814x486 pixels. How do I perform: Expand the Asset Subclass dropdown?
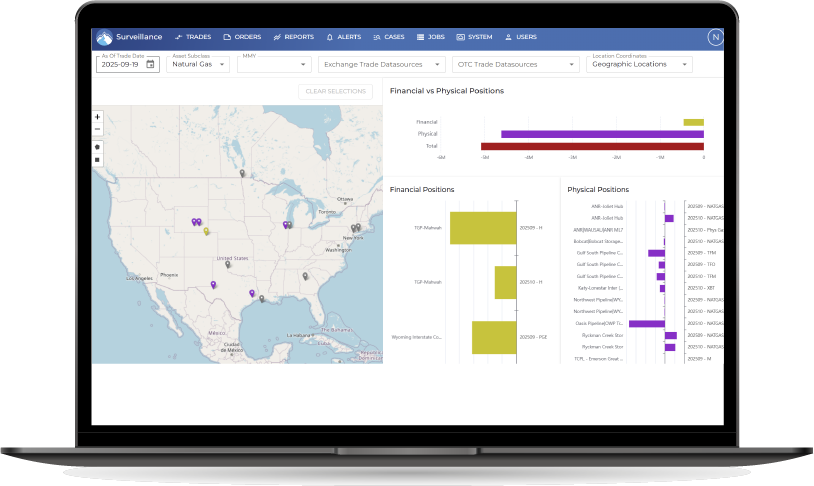coord(198,64)
